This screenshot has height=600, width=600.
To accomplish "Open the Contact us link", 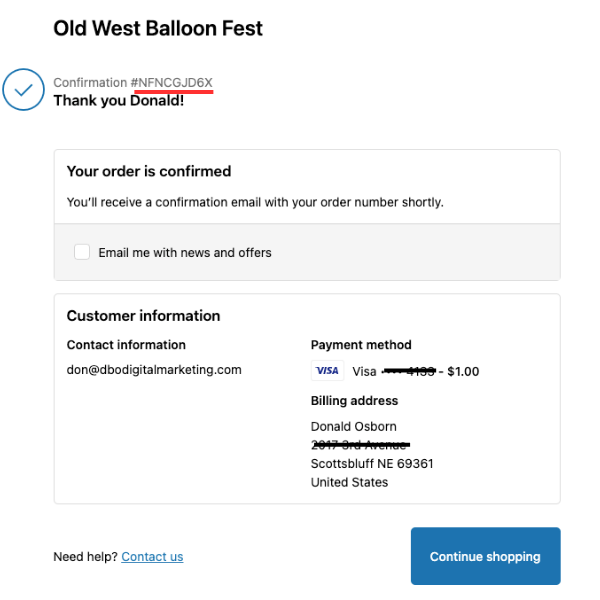I will pos(152,556).
